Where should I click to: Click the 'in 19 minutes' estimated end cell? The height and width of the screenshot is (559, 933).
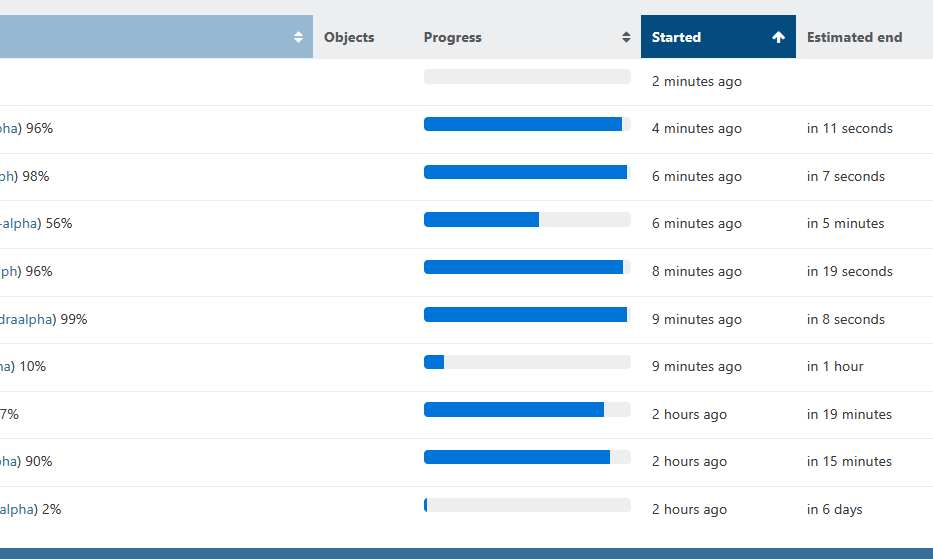(849, 414)
